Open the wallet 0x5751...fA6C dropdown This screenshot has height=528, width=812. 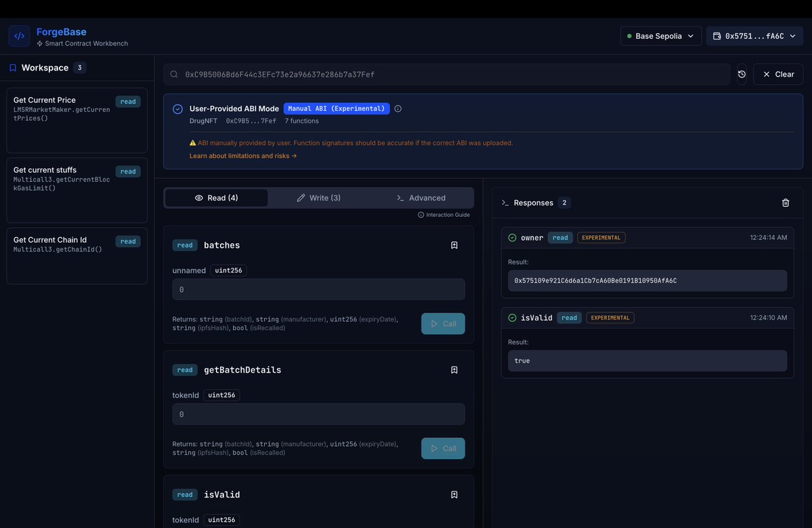(754, 37)
